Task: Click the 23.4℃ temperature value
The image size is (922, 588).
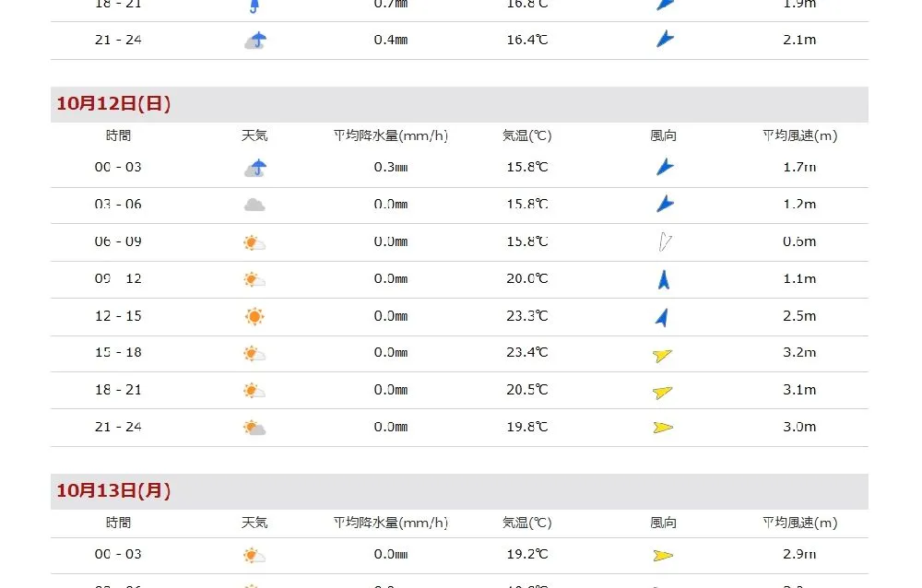Action: point(526,353)
